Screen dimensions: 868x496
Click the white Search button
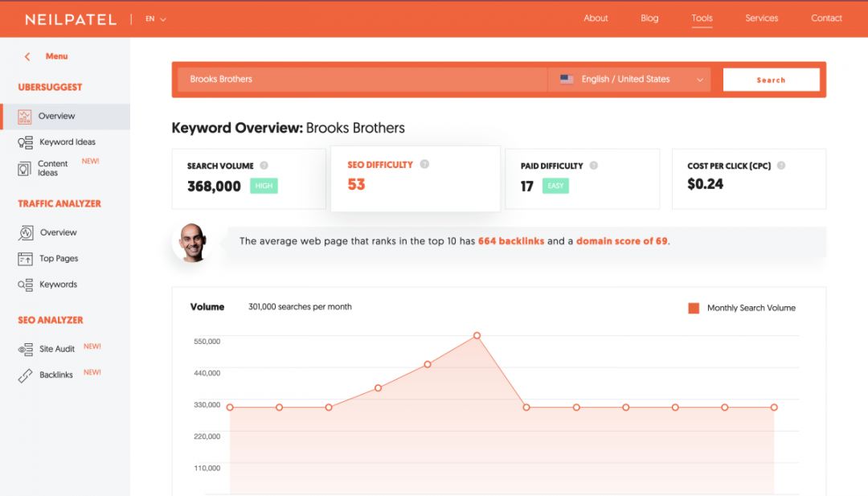click(771, 80)
